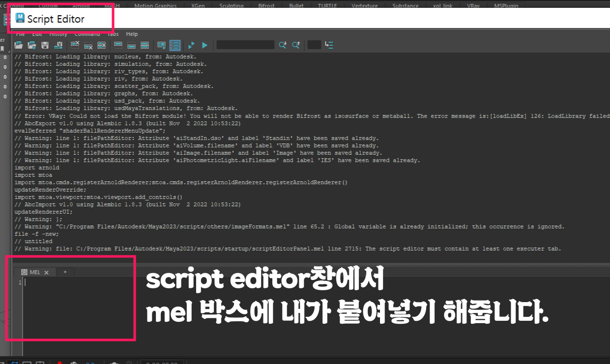610x364 pixels.
Task: Show only the history pane
Action: pyautogui.click(x=118, y=45)
